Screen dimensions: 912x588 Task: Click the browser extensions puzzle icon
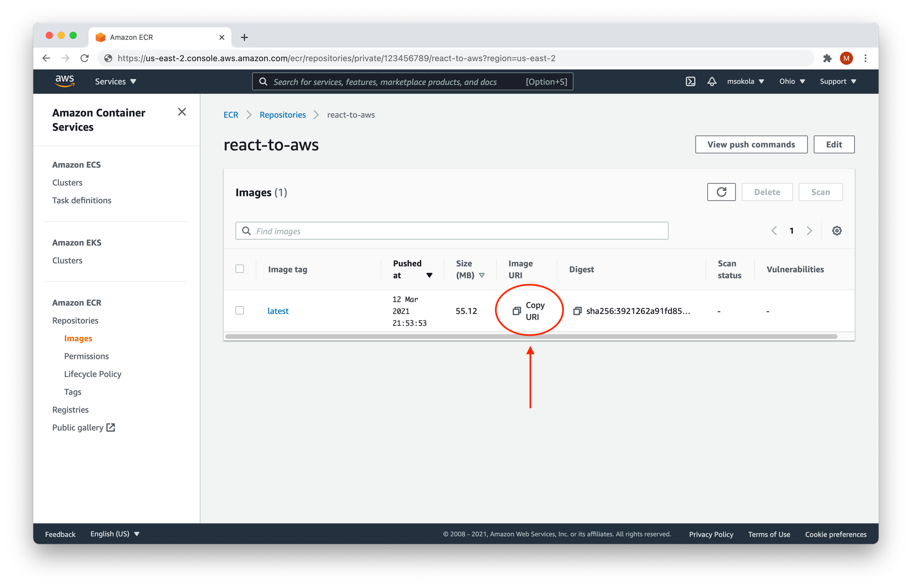(827, 58)
